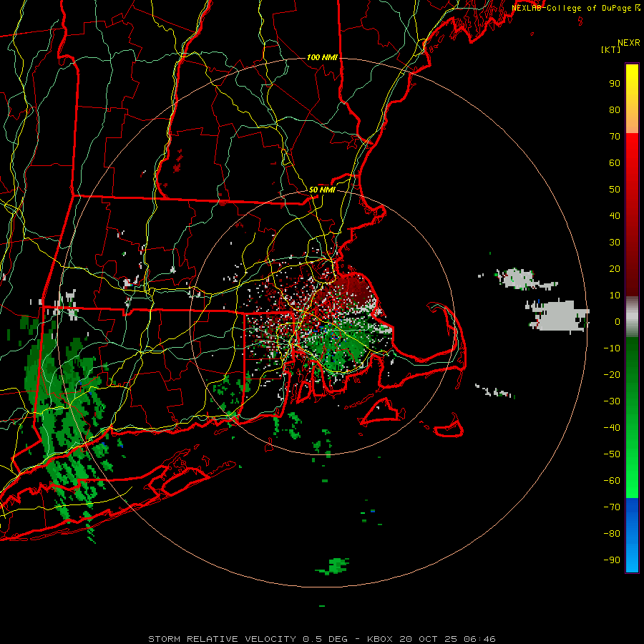Click the -20 scale label
644x644 pixels.
click(612, 375)
